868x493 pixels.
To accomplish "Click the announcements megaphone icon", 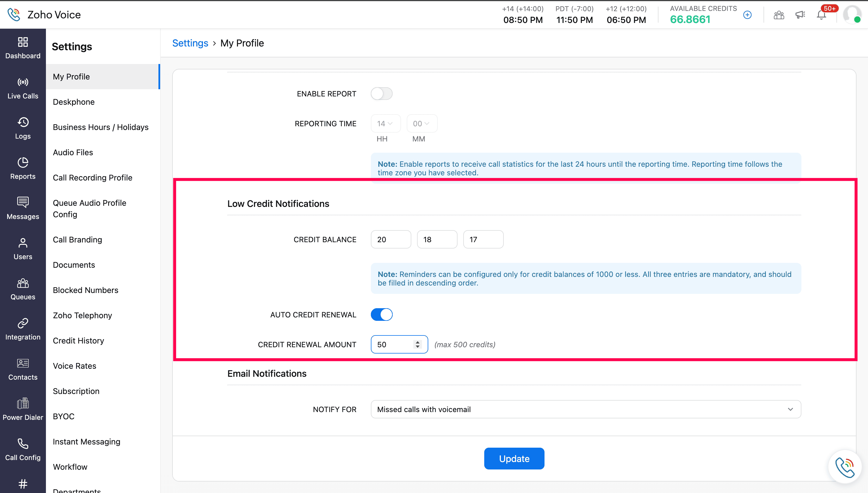I will coord(800,15).
